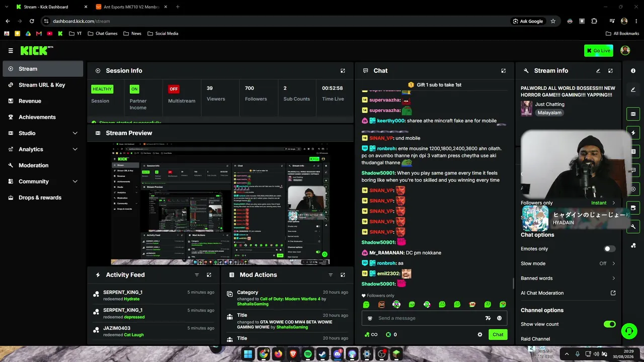This screenshot has height=362, width=644.
Task: Open AI Chat Moderation external link
Action: coord(613,293)
